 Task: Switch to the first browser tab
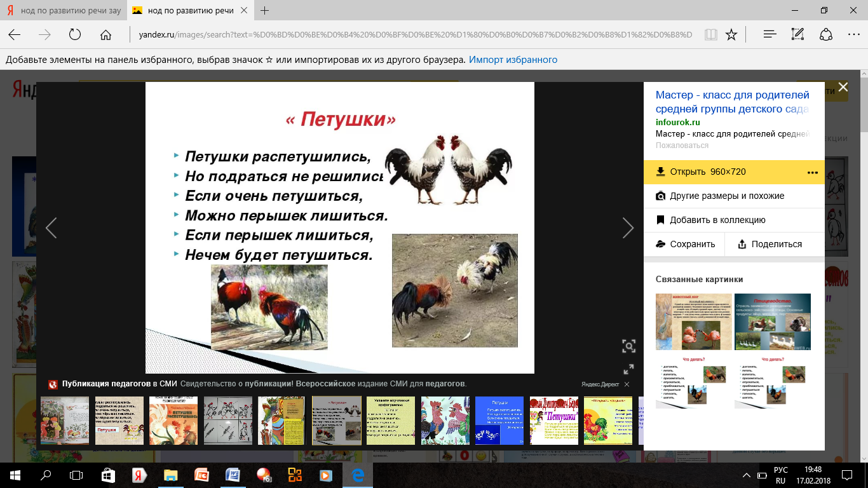pos(64,11)
